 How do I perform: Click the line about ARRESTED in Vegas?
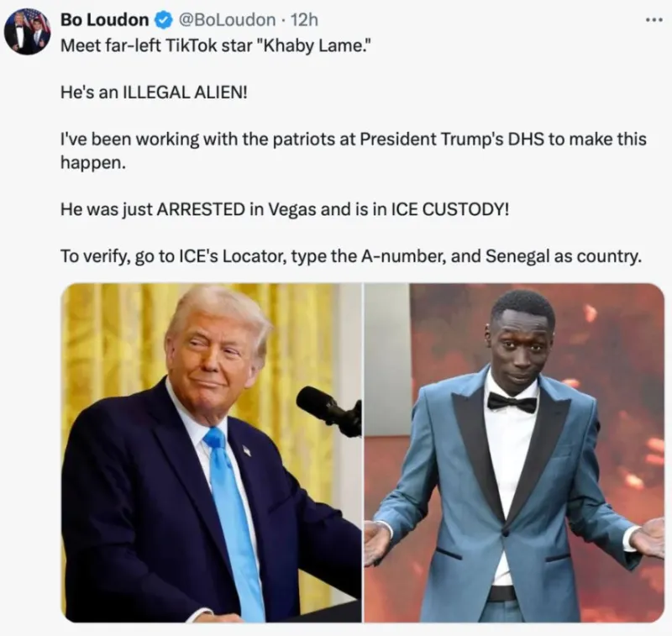pos(285,209)
